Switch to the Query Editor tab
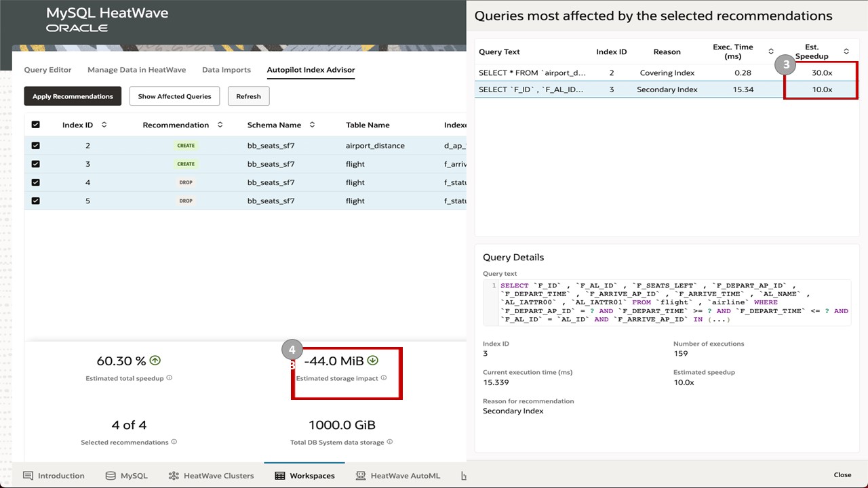The image size is (868, 488). [47, 69]
